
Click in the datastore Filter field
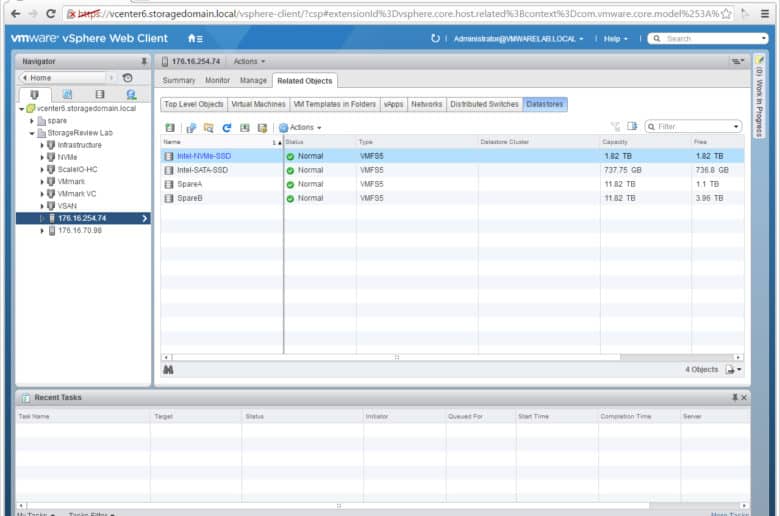click(691, 126)
